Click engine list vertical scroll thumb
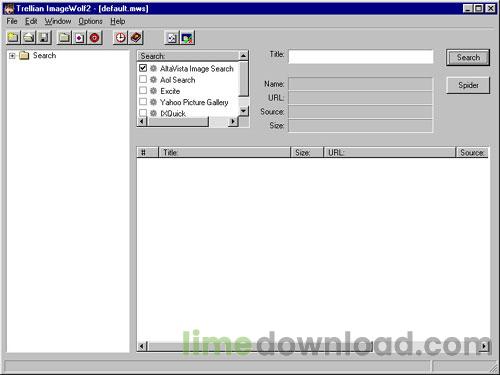This screenshot has width=500, height=375. click(244, 78)
